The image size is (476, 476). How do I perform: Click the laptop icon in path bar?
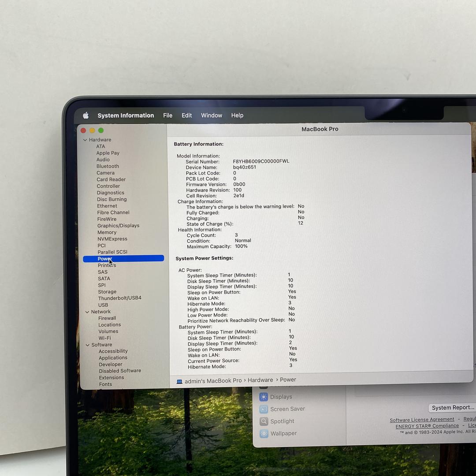click(x=179, y=382)
